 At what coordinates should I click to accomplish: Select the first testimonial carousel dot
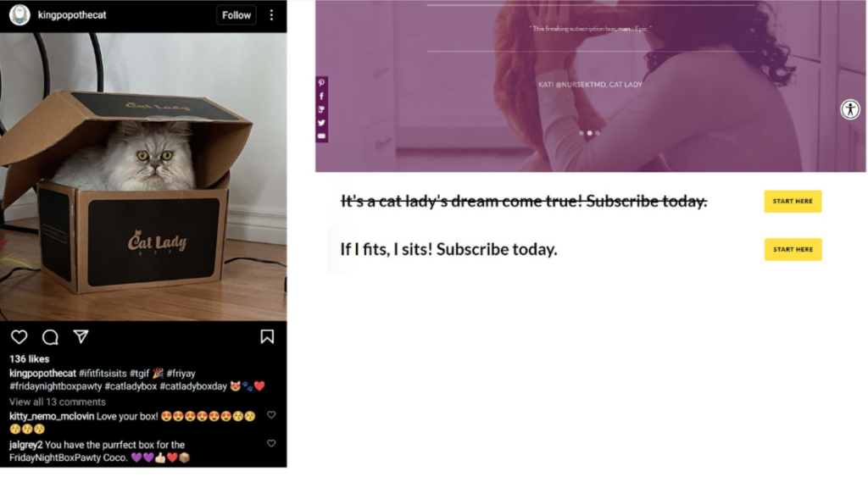[x=581, y=133]
